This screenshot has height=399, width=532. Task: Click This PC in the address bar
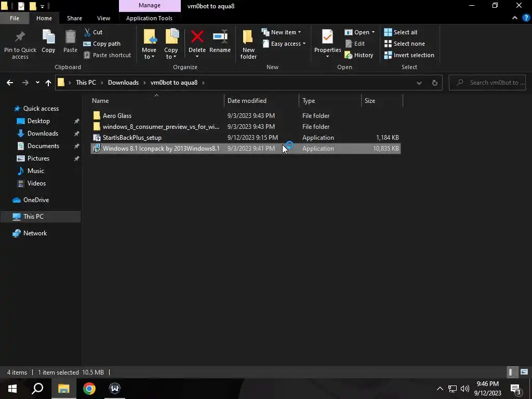point(86,83)
